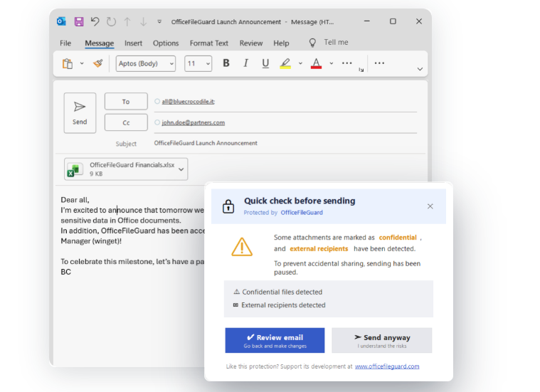The image size is (540, 392).
Task: Click presence circle beside all@bluecrocodile.it
Action: [x=157, y=101]
